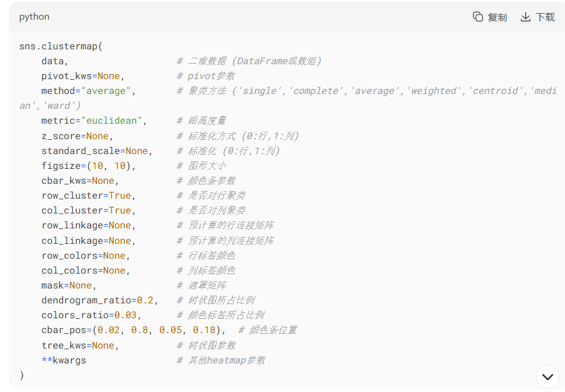
Task: Click True value of row_cluster
Action: (x=120, y=196)
